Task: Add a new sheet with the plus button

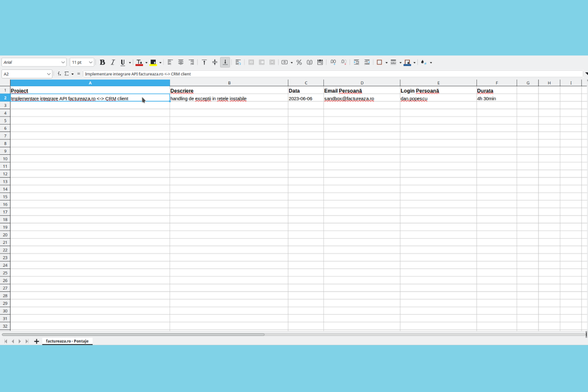Action: point(36,341)
